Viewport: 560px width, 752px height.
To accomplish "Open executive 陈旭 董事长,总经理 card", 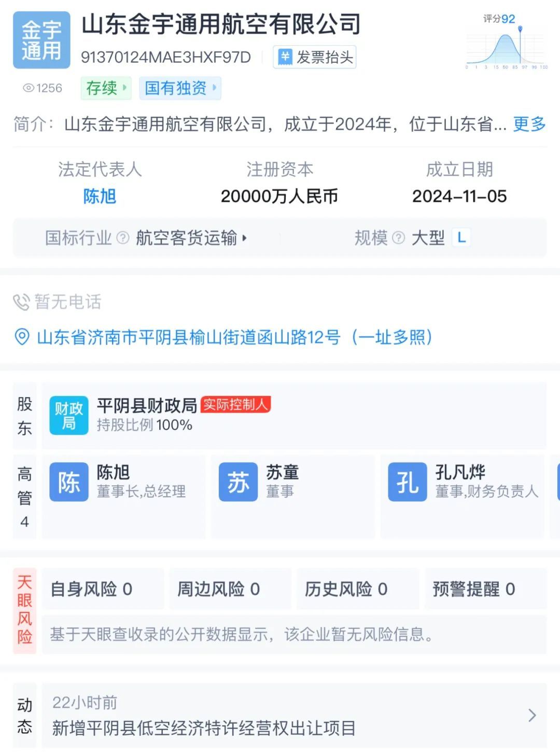I will pos(123,497).
